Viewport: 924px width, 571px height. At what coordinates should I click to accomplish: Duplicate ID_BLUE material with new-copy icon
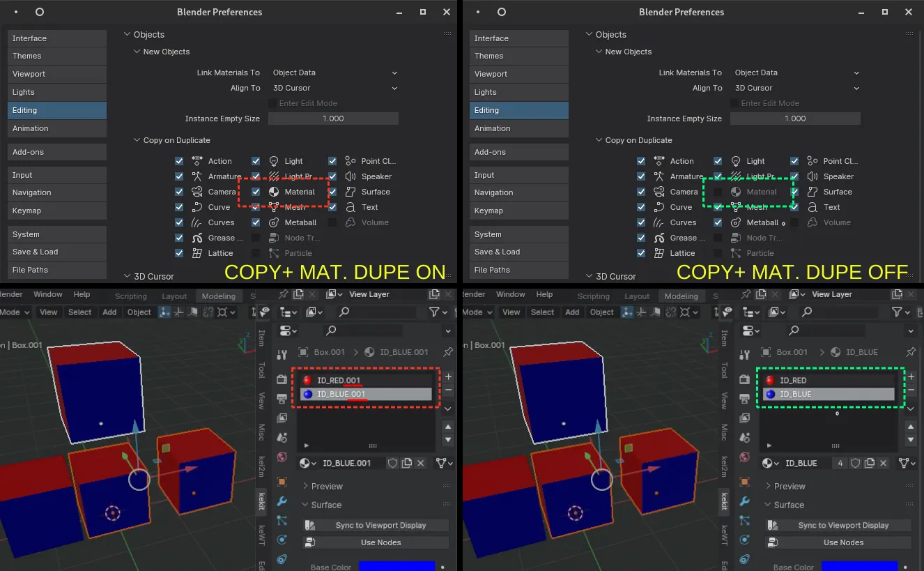tap(869, 463)
